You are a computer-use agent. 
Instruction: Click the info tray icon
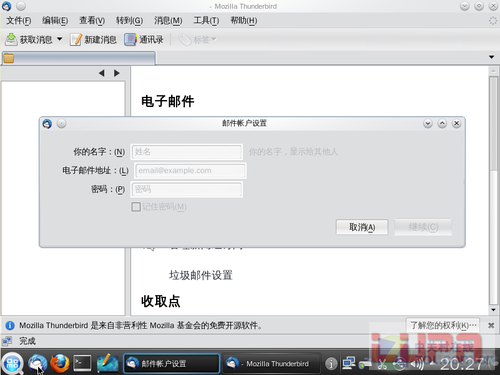331,364
